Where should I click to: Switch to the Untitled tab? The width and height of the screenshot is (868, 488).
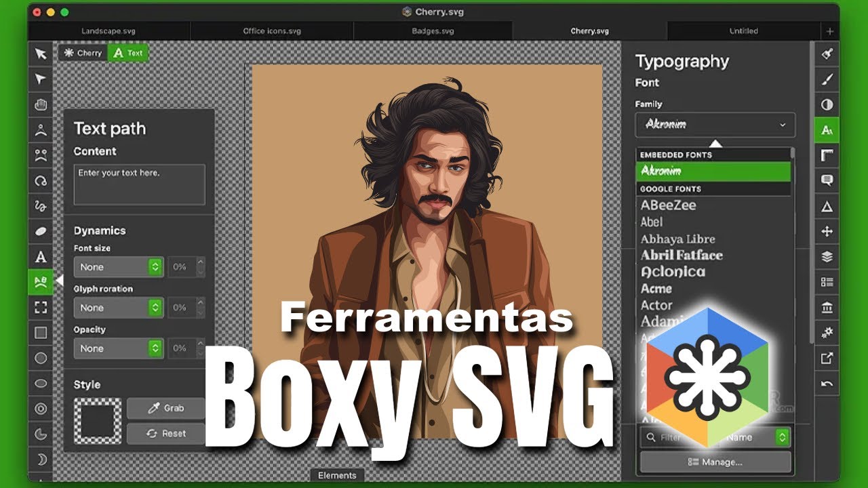(x=743, y=31)
